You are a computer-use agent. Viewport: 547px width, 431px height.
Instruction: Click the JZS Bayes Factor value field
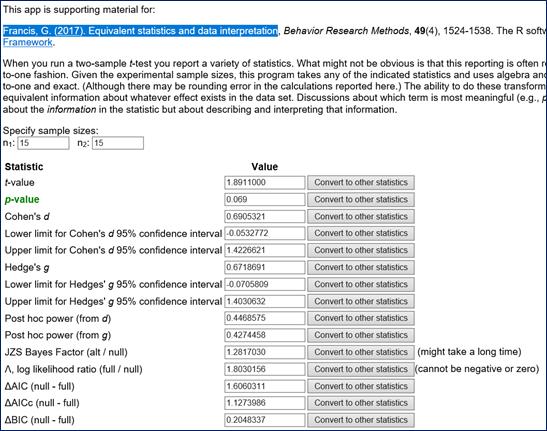point(265,352)
